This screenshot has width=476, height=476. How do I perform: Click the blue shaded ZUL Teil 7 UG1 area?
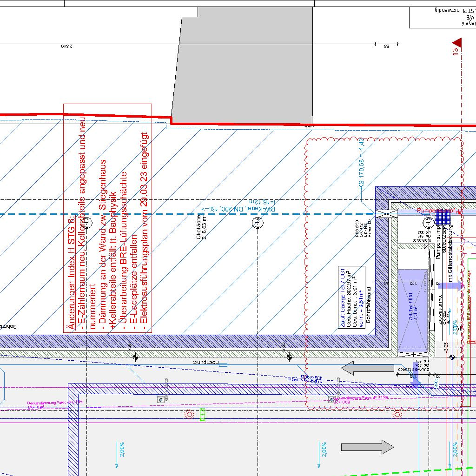pyautogui.click(x=412, y=311)
